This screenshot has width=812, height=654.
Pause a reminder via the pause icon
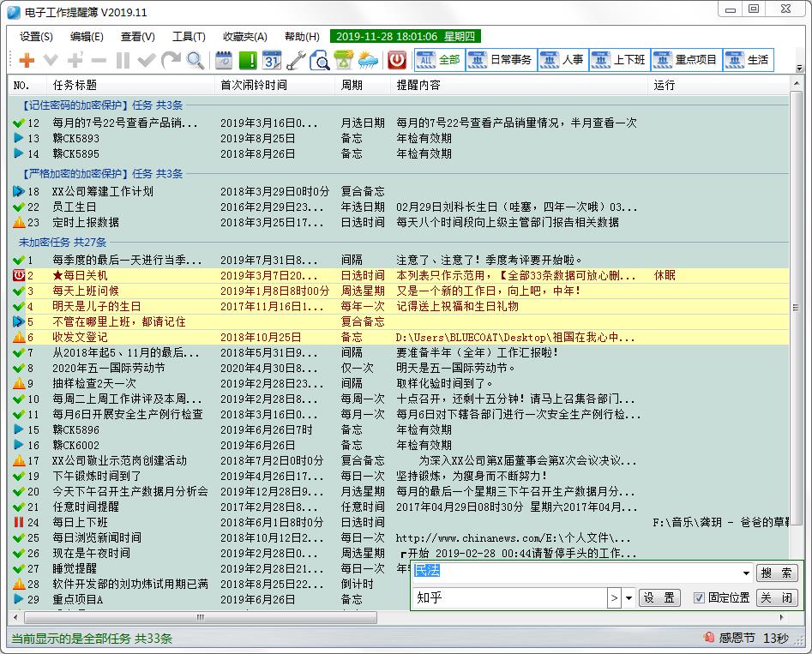(x=123, y=60)
